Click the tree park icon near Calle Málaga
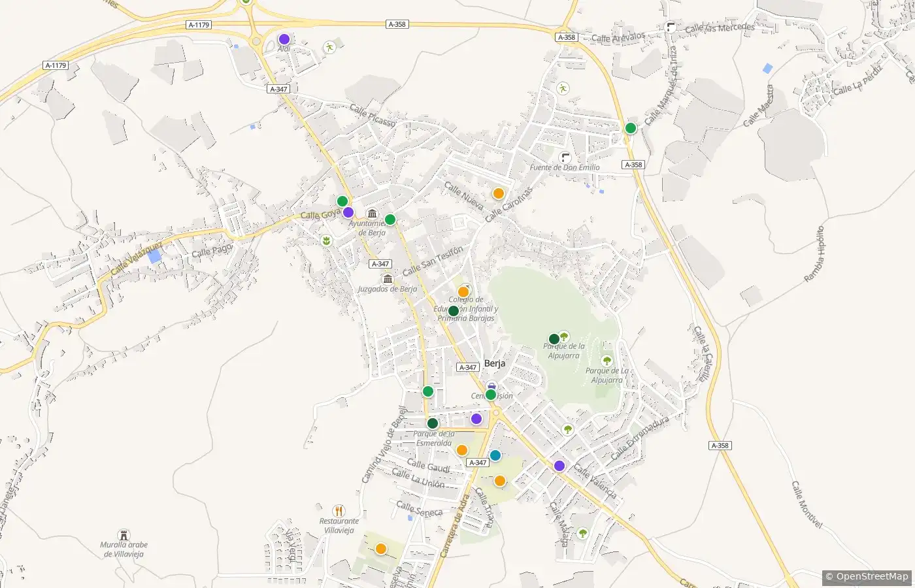Viewport: 915px width, 588px height. coord(582,533)
